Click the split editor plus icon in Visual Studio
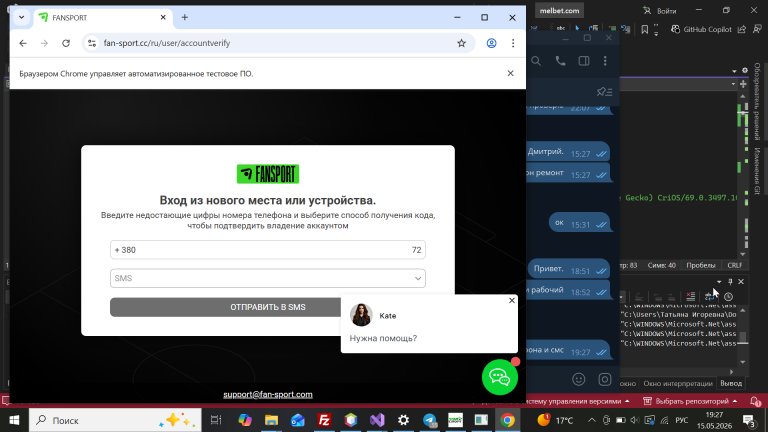The image size is (768, 432). pos(744,84)
